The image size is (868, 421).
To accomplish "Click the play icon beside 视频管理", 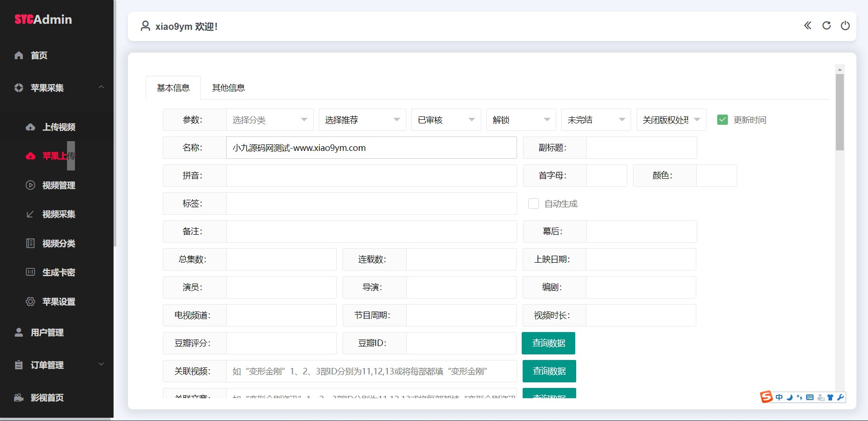I will (30, 185).
